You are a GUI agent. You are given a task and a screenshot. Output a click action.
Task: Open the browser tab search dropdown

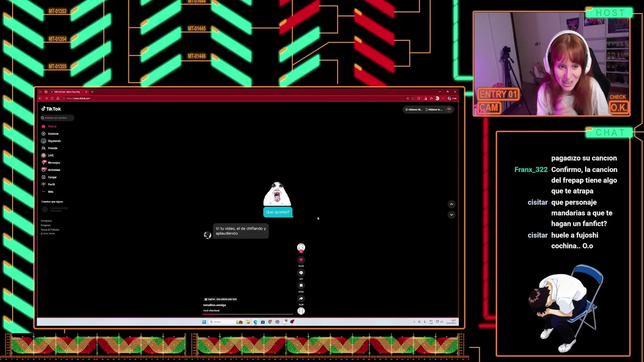(40, 92)
